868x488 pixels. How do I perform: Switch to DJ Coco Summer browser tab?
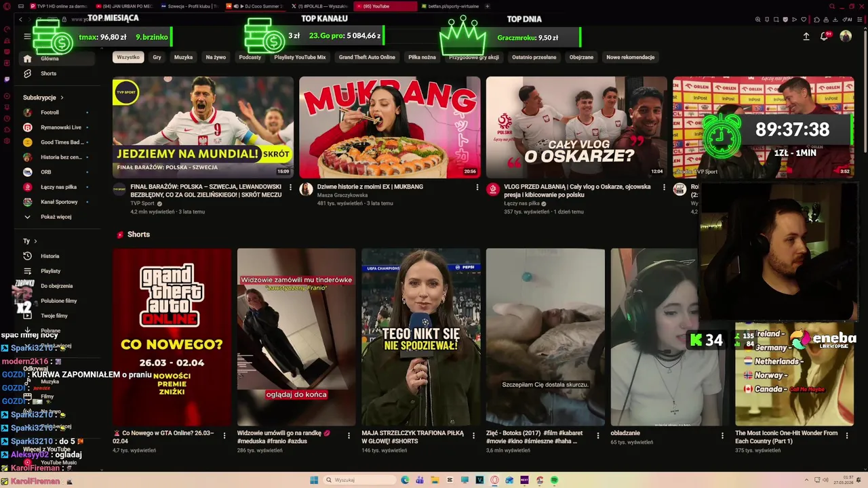(x=256, y=6)
